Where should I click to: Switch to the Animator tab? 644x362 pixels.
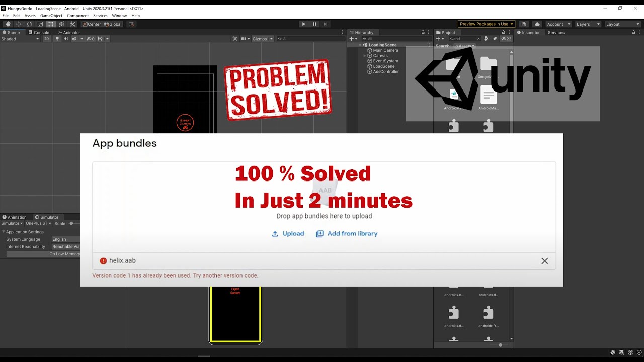(69, 32)
